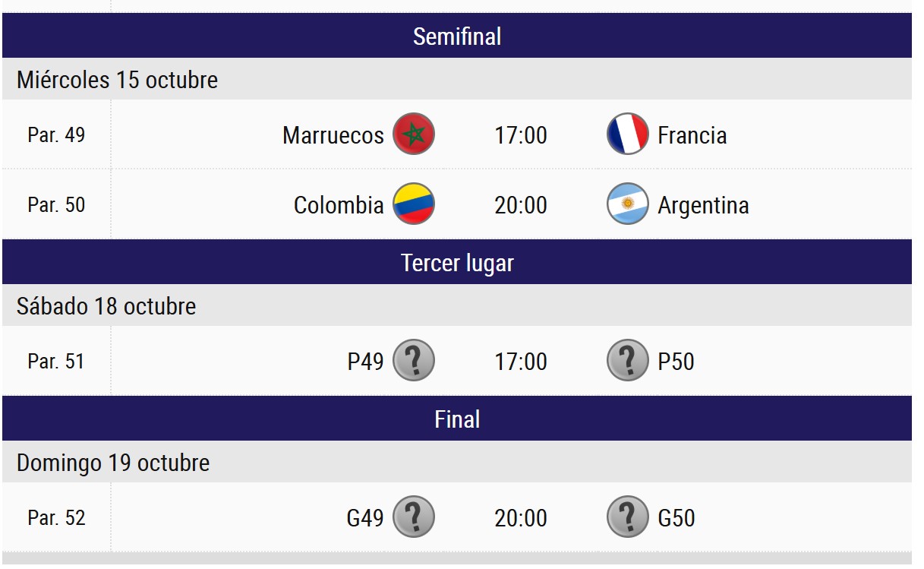Click the question mark icon beside P50
Viewport: 924px width, 569px height.
coord(628,361)
